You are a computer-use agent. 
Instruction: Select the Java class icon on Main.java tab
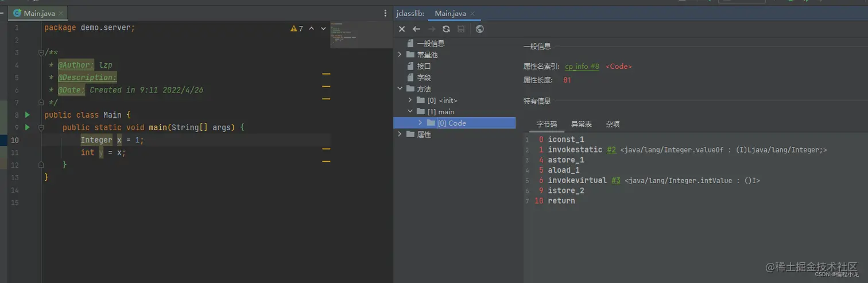tap(17, 13)
